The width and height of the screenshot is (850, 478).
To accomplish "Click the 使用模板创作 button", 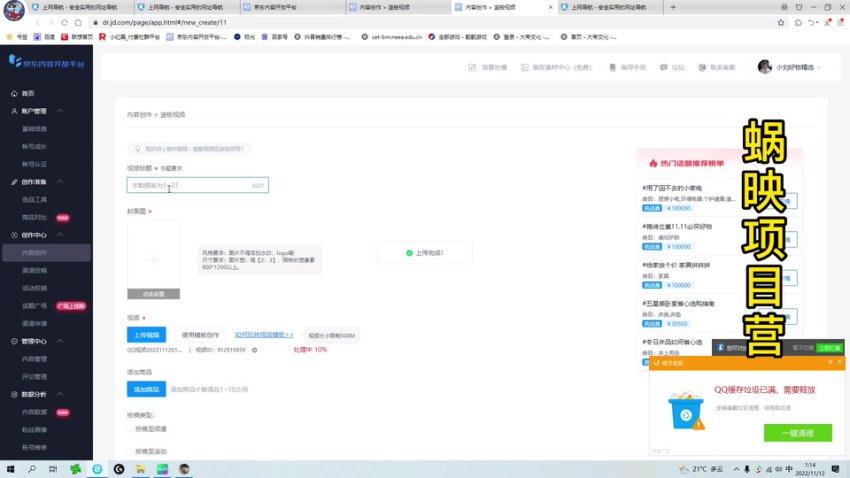I will point(200,335).
